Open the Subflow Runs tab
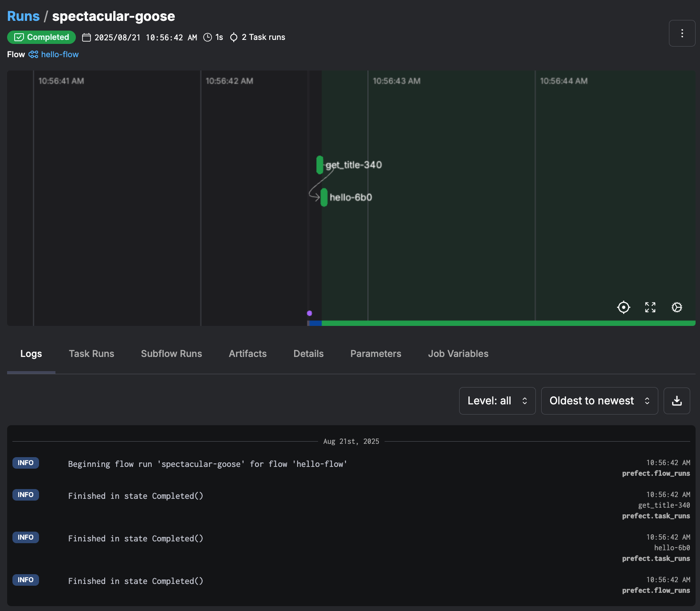 point(171,354)
